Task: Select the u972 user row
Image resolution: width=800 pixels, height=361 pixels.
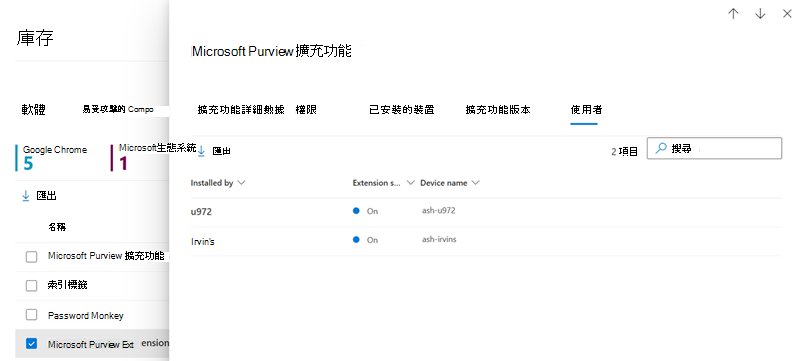Action: pos(486,212)
